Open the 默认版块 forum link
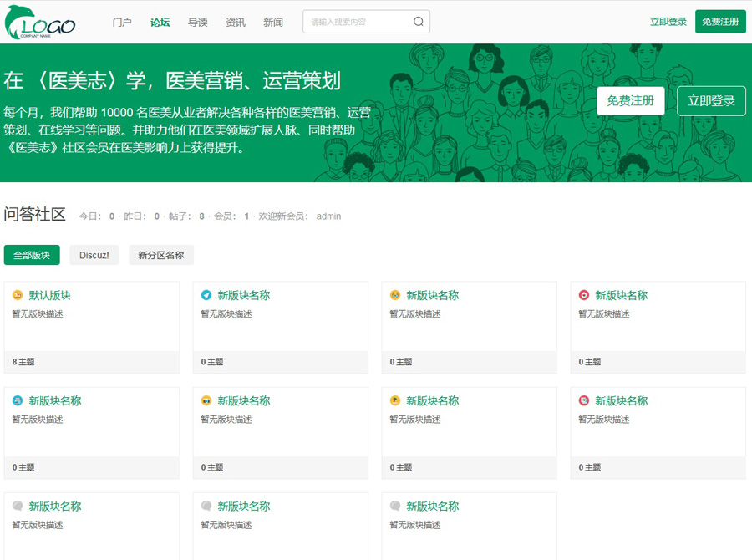The width and height of the screenshot is (752, 560). coord(50,295)
